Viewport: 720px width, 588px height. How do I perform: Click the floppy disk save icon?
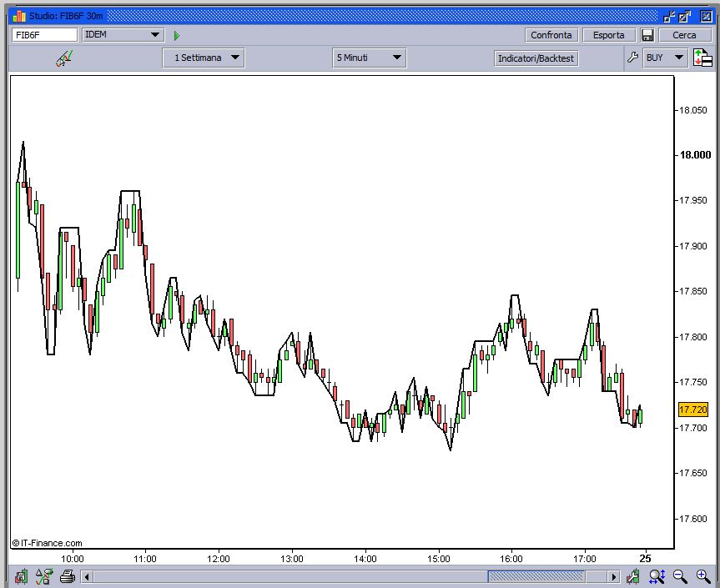647,35
